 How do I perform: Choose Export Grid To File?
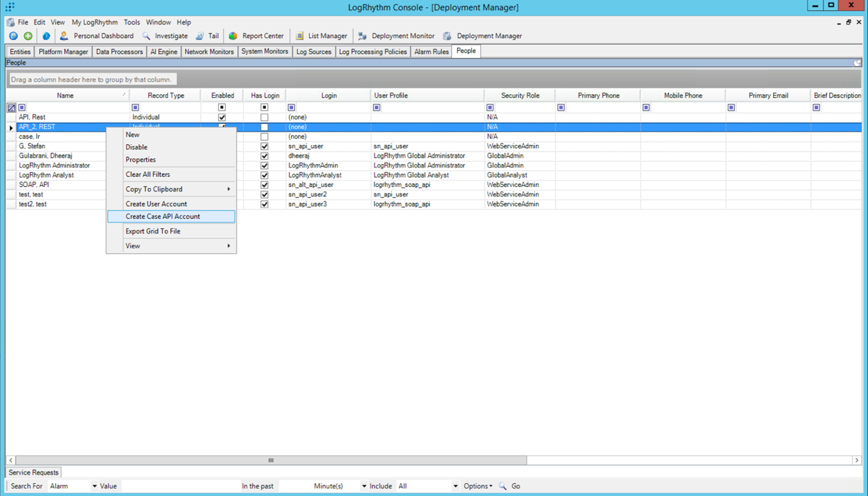tap(171, 231)
